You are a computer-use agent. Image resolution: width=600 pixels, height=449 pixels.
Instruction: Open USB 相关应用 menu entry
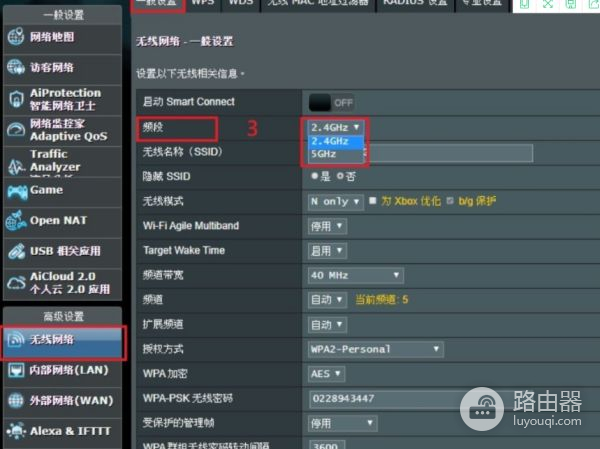pos(62,252)
